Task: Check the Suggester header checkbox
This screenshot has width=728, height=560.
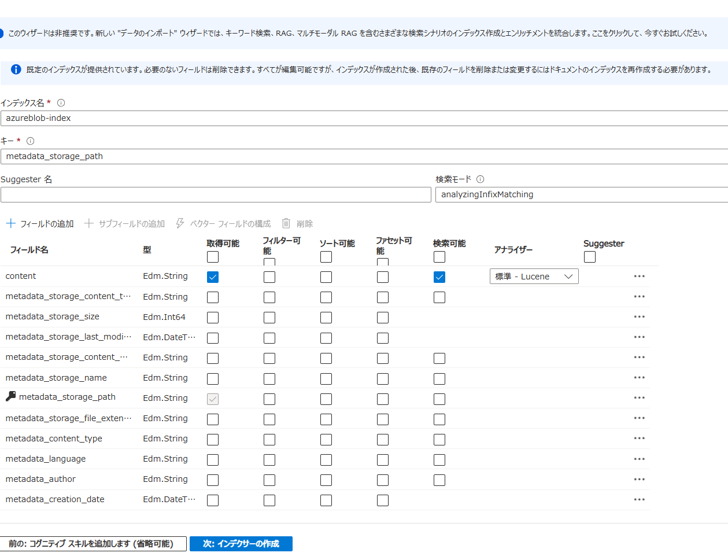Action: (589, 257)
